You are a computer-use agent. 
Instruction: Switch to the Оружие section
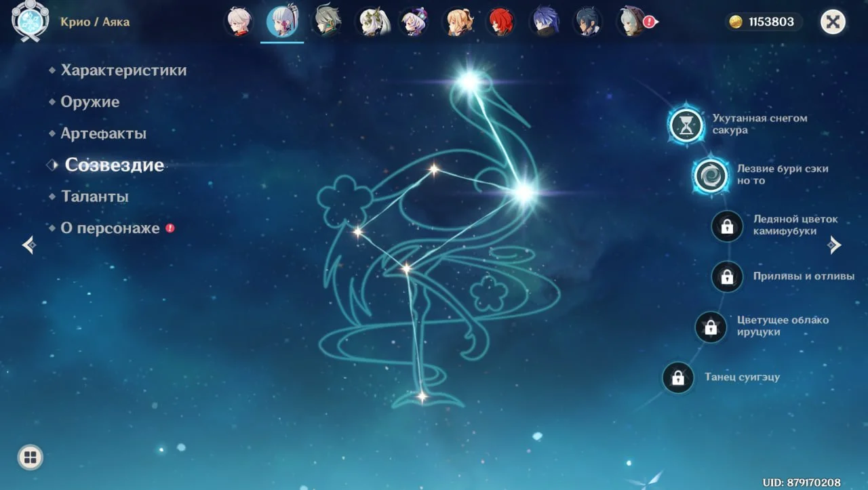pyautogui.click(x=90, y=102)
